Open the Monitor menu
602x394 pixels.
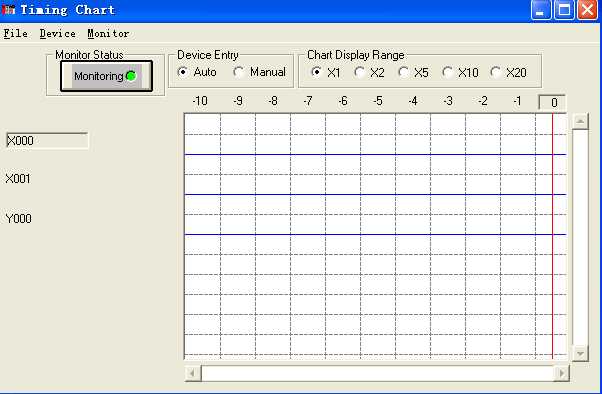coord(108,33)
